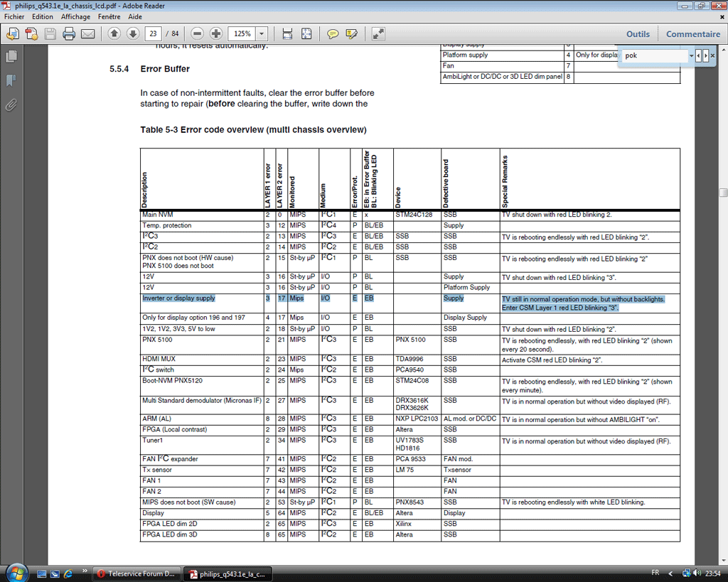Go to the previous page with the up arrow
This screenshot has height=582, width=728.
pos(114,33)
